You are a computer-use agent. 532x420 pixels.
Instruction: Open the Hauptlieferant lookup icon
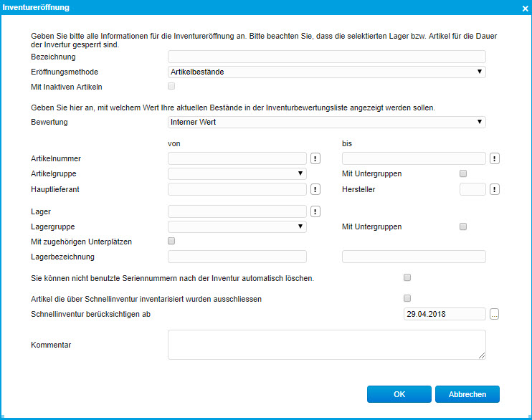pos(315,189)
